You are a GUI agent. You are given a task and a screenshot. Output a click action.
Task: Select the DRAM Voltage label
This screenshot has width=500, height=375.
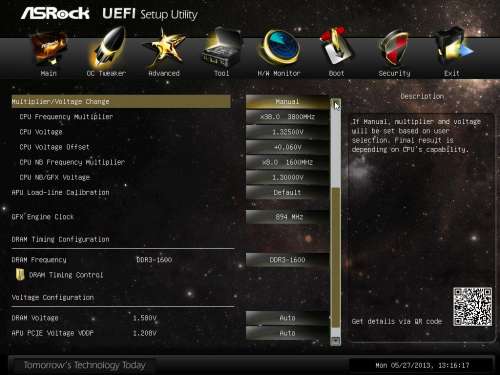(x=35, y=318)
